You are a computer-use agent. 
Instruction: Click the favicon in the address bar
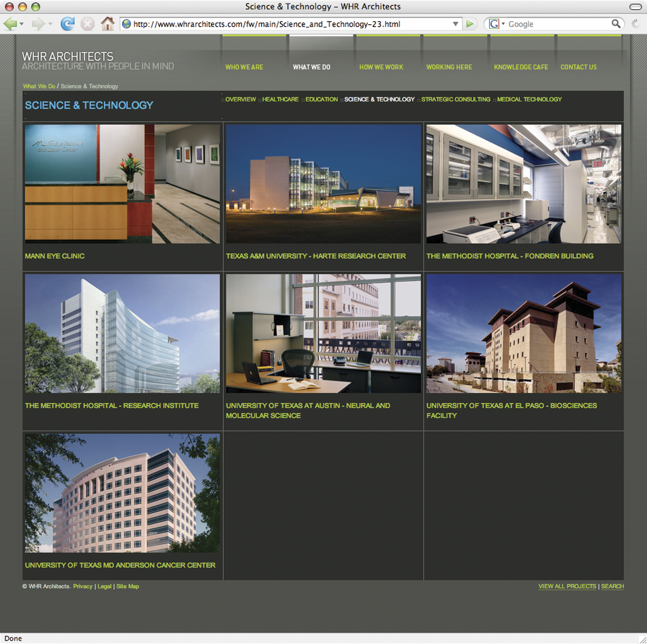point(126,23)
